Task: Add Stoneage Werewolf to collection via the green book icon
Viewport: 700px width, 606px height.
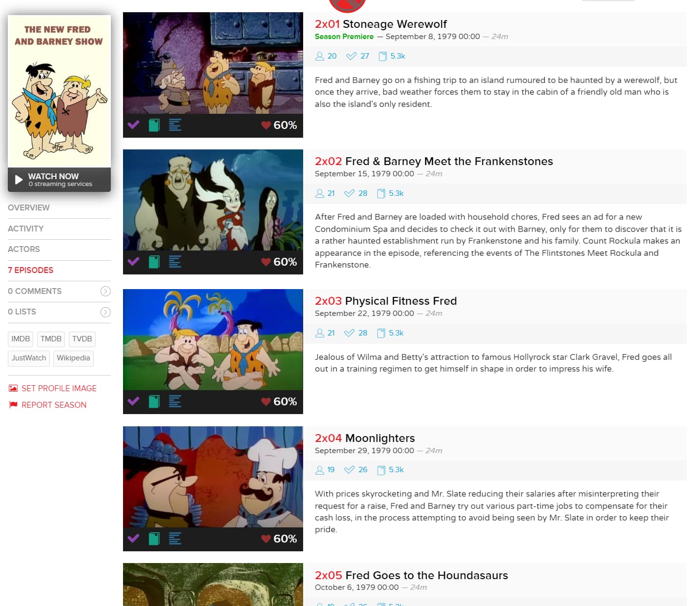Action: (x=154, y=125)
